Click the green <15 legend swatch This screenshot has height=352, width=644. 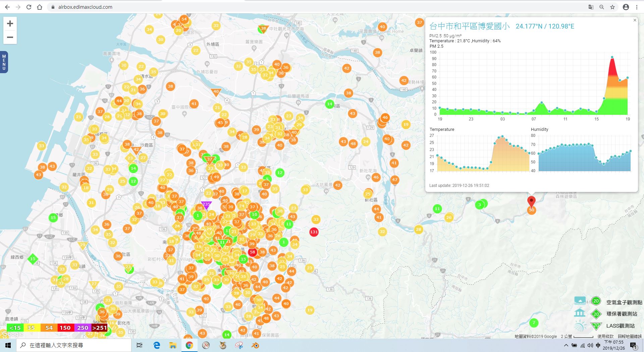(15, 328)
